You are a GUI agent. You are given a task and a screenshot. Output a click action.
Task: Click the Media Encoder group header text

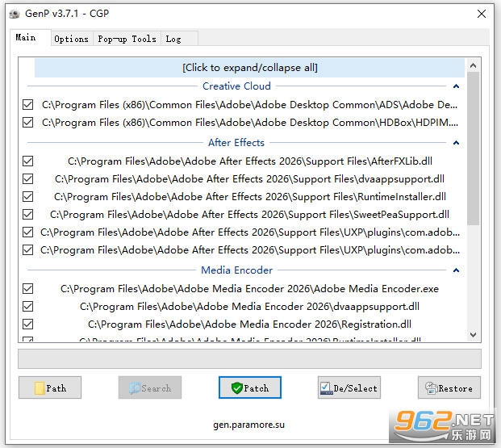(x=236, y=270)
